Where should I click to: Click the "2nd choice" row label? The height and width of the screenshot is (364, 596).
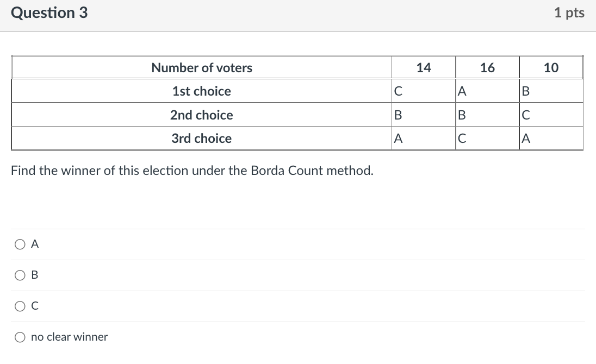[x=202, y=115]
